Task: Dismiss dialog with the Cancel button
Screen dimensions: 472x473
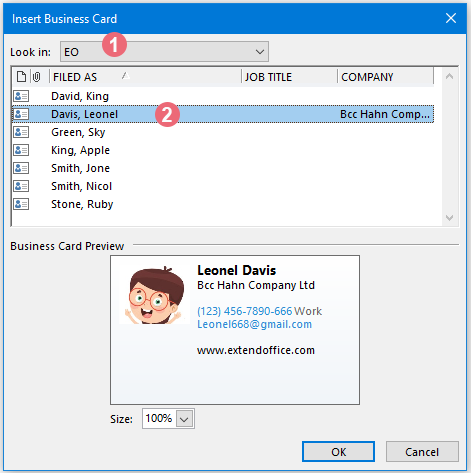Action: tap(422, 452)
